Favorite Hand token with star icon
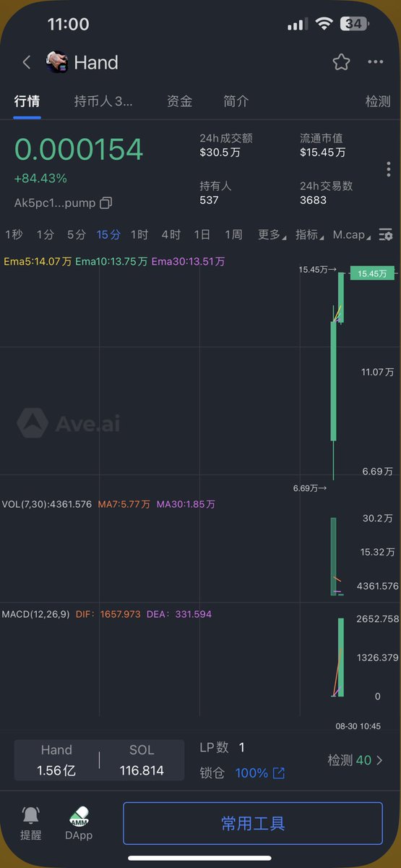 (341, 62)
